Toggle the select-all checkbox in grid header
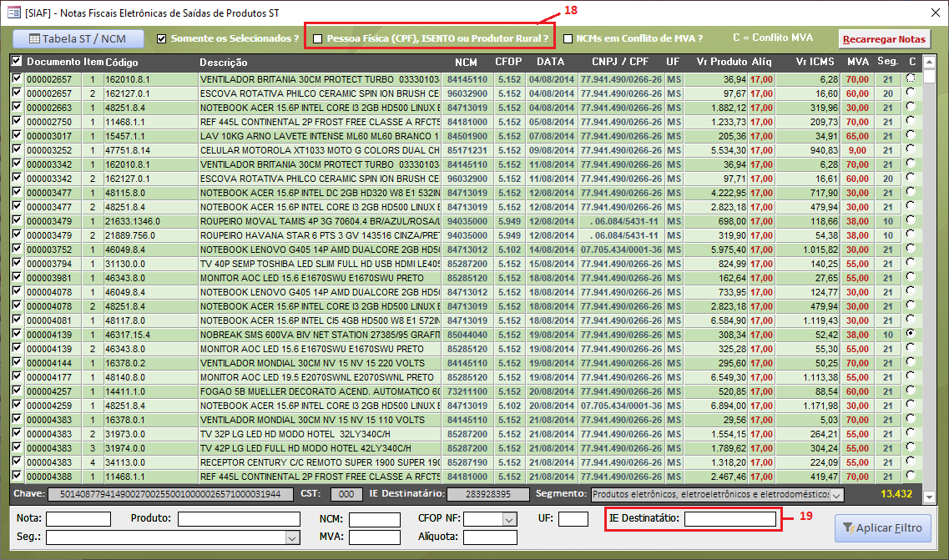The image size is (949, 560). pos(17,62)
